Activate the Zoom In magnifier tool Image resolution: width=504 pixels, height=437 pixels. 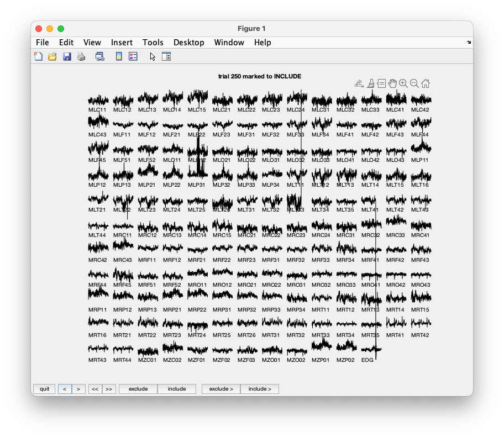[403, 83]
